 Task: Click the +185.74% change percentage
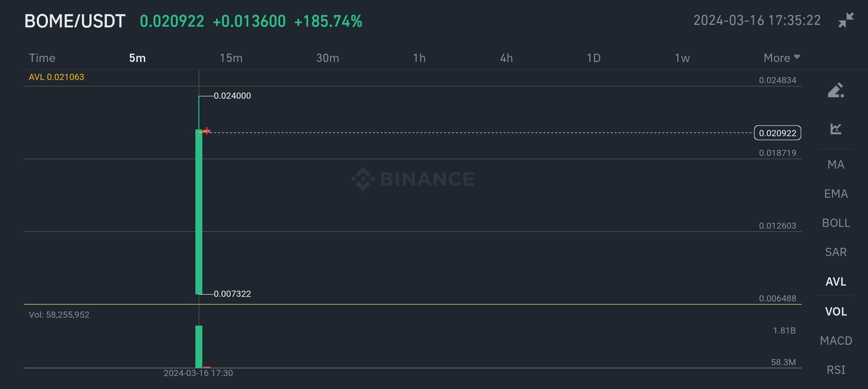328,22
